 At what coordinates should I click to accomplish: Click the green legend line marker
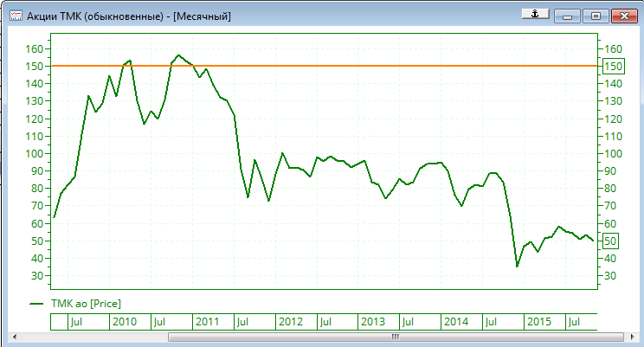point(36,303)
